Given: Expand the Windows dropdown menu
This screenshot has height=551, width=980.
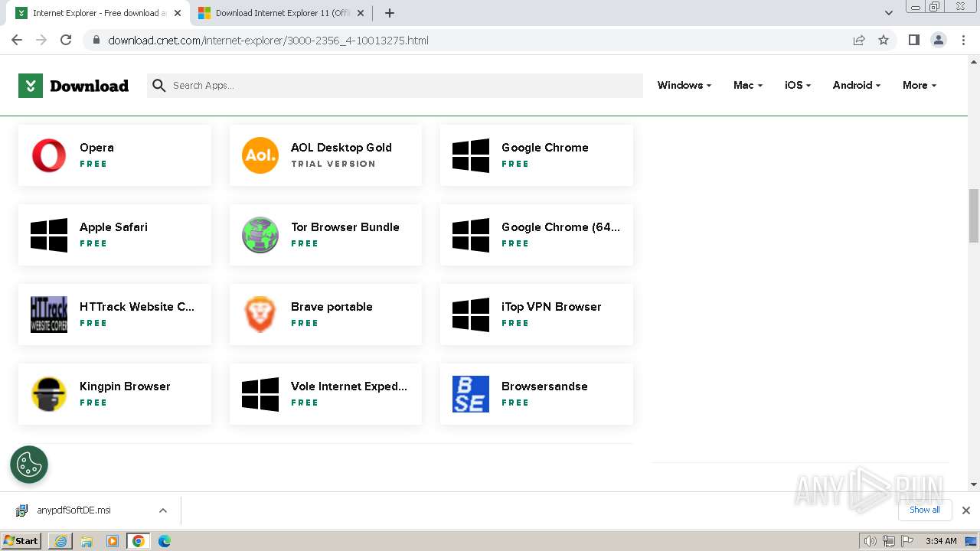Looking at the screenshot, I should [x=684, y=85].
